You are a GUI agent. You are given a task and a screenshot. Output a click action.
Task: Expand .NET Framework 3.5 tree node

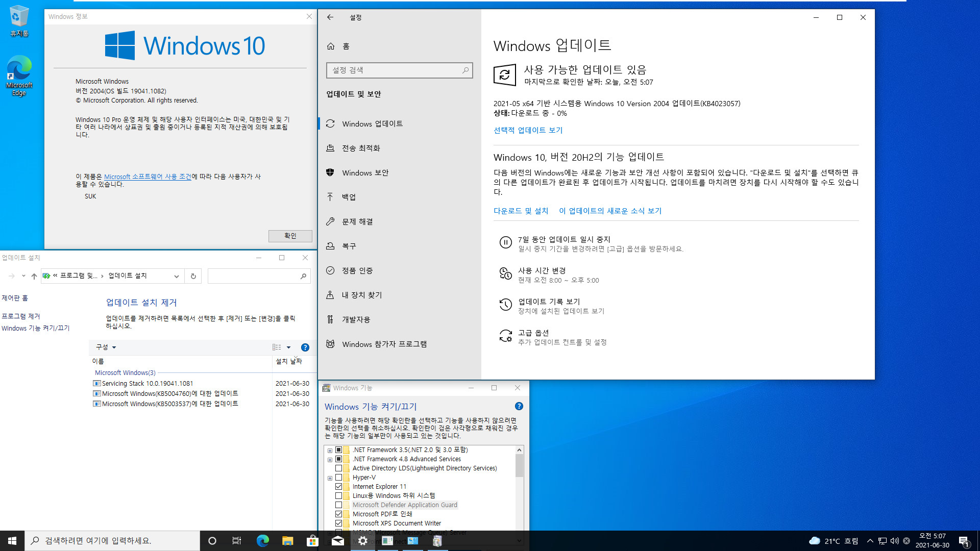pyautogui.click(x=330, y=450)
